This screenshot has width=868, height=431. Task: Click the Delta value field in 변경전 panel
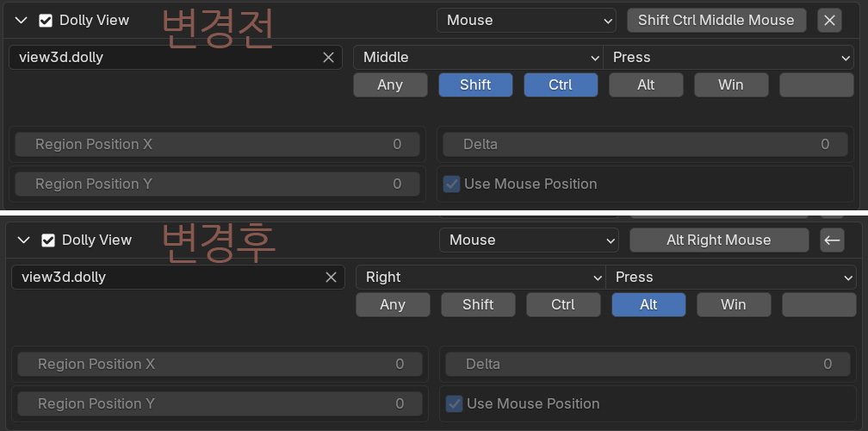(645, 145)
